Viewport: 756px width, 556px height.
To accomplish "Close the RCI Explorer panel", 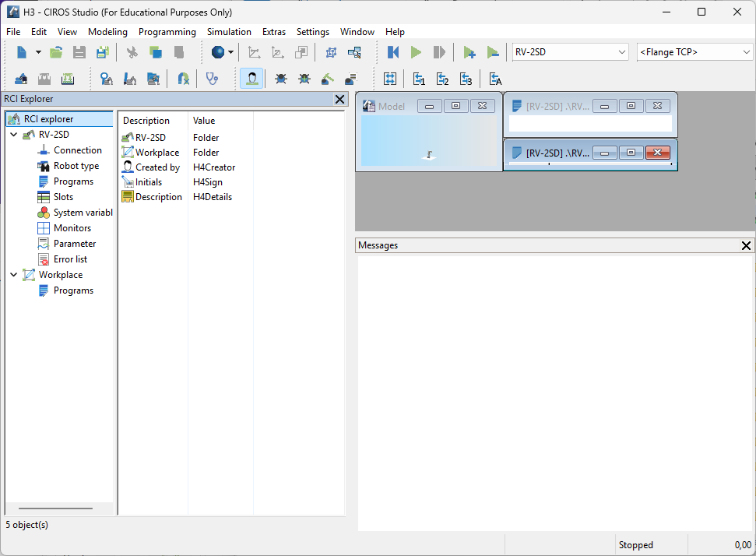I will click(x=339, y=99).
